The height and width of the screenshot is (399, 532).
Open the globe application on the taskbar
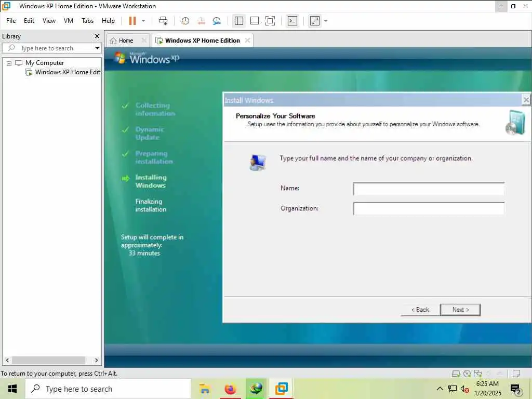(x=256, y=389)
